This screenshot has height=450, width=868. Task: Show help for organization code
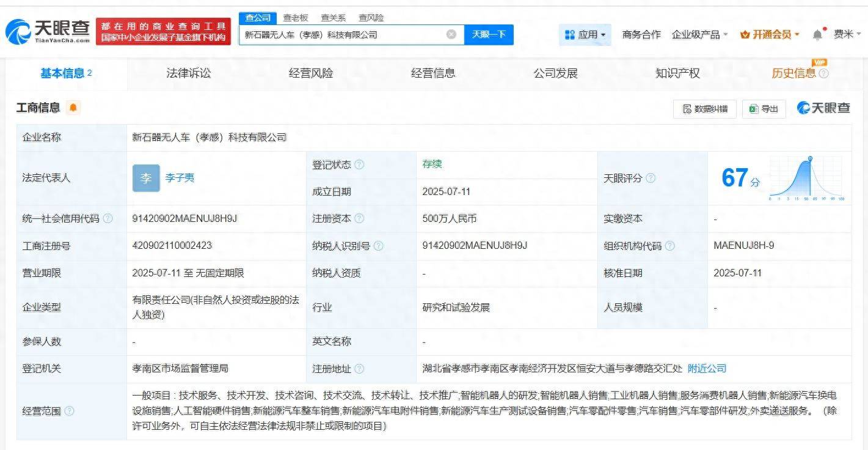tap(670, 246)
